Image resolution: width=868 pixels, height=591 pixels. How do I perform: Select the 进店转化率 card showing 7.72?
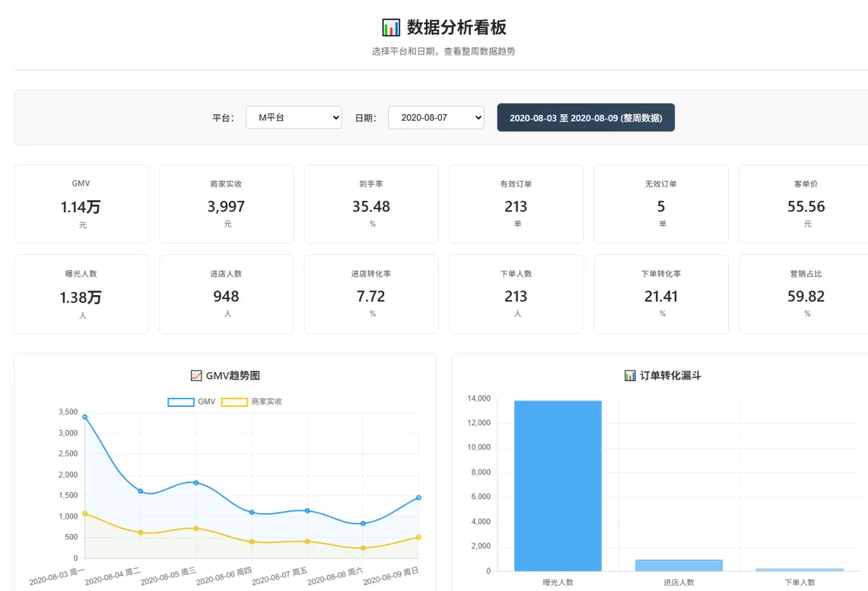pyautogui.click(x=371, y=294)
